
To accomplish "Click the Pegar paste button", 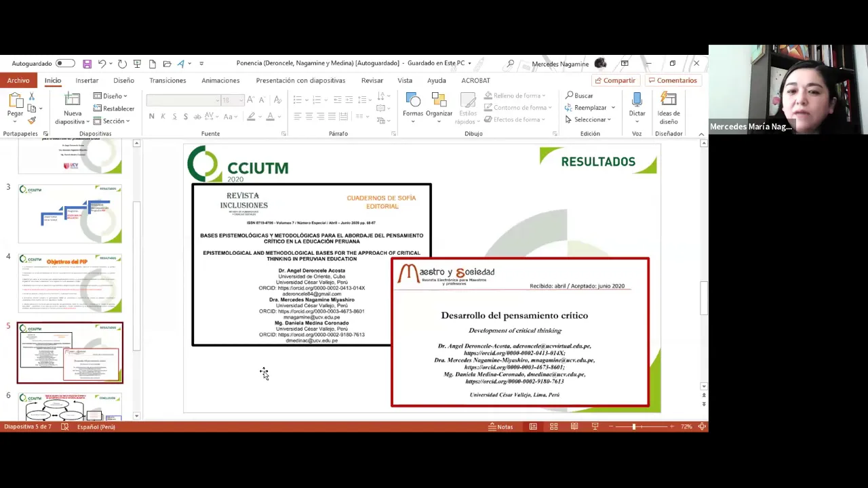I will click(15, 107).
